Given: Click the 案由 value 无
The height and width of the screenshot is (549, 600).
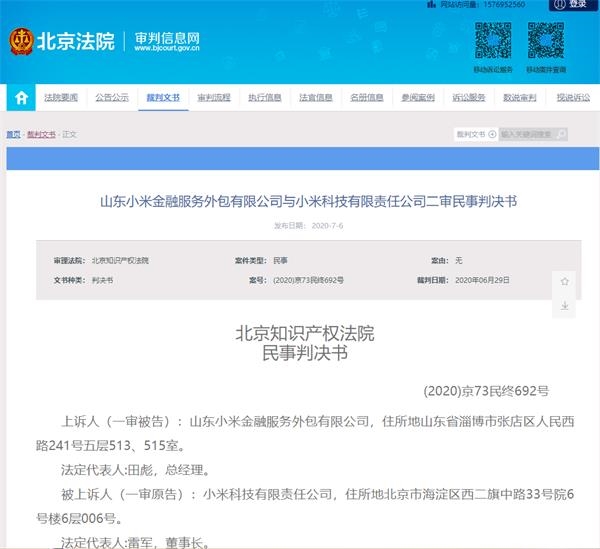Looking at the screenshot, I should click(x=459, y=261).
